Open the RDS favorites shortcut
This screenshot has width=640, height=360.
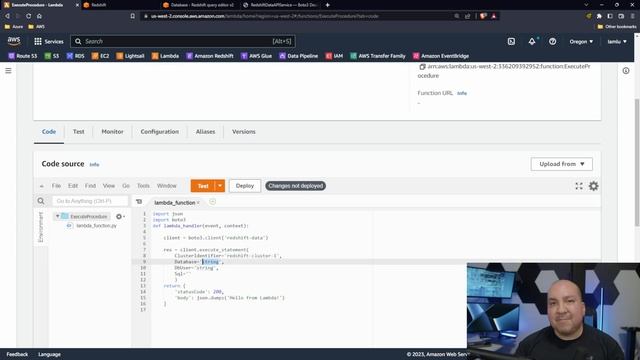click(x=76, y=56)
